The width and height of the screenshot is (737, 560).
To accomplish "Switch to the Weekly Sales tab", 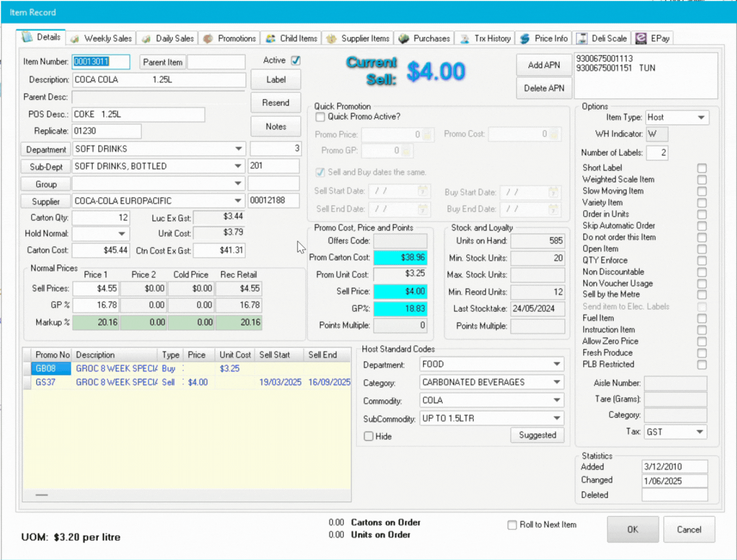I will coord(101,38).
